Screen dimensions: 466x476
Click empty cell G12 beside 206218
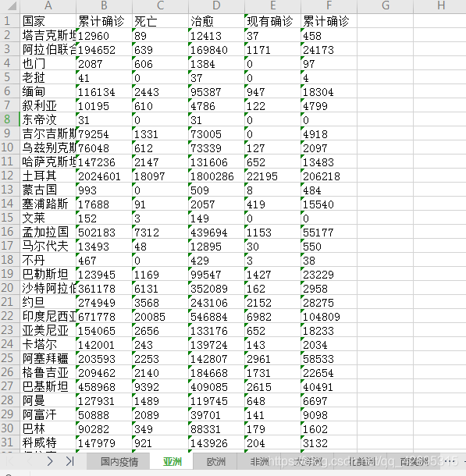click(x=385, y=176)
